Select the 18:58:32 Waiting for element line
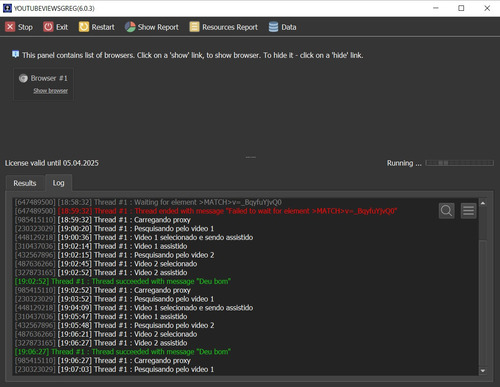The width and height of the screenshot is (500, 387). click(148, 202)
